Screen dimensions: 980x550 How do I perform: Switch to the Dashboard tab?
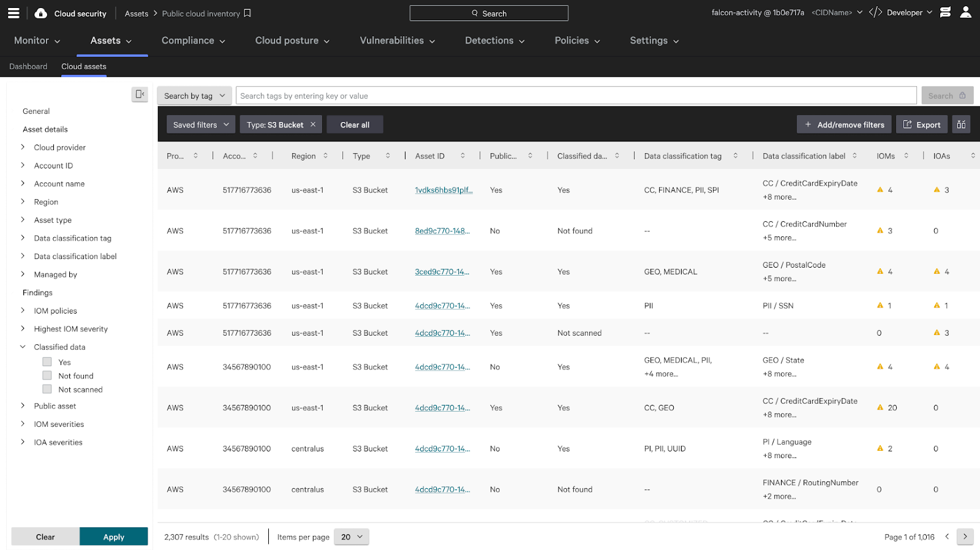click(28, 66)
